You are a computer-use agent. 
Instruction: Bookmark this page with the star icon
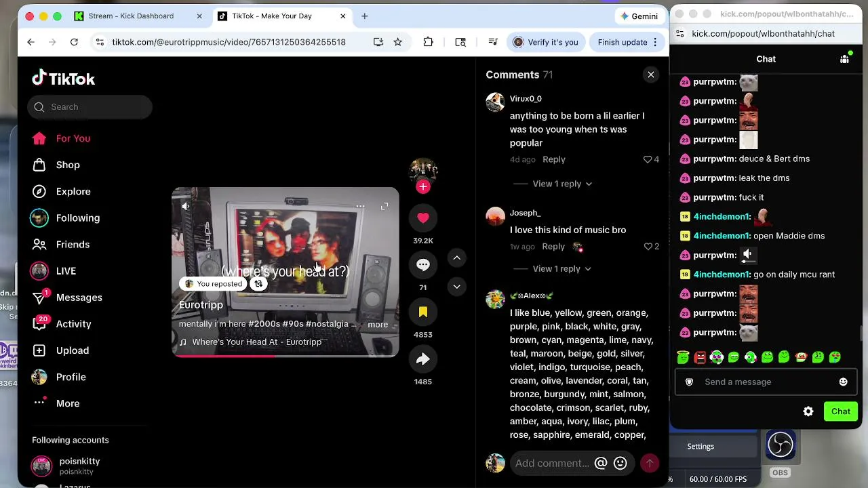tap(398, 42)
